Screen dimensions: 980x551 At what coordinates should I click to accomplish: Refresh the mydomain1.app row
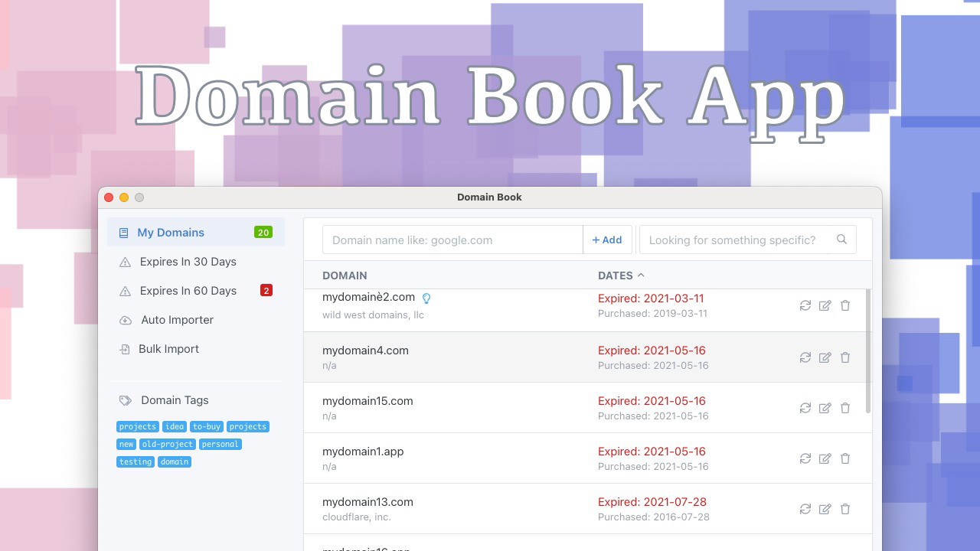[805, 458]
